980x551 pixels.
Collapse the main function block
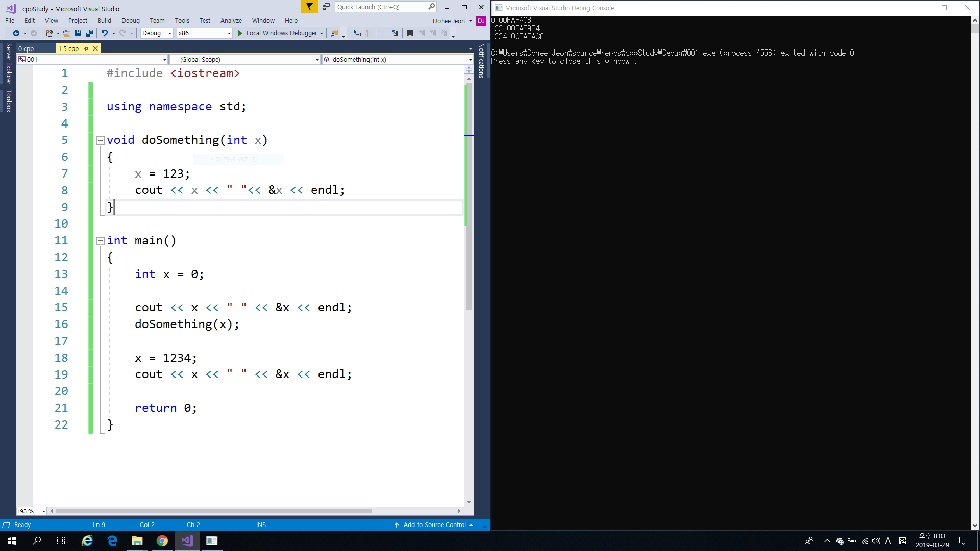[x=101, y=241]
